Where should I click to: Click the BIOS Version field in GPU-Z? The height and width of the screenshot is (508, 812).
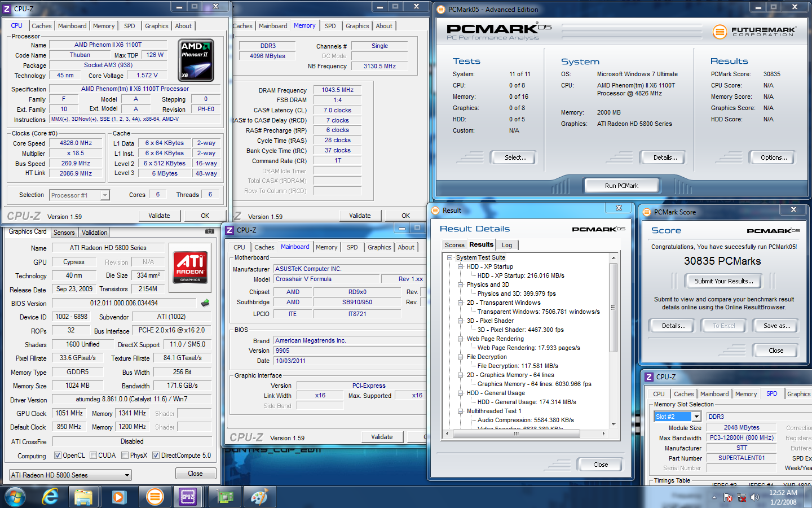pyautogui.click(x=124, y=304)
